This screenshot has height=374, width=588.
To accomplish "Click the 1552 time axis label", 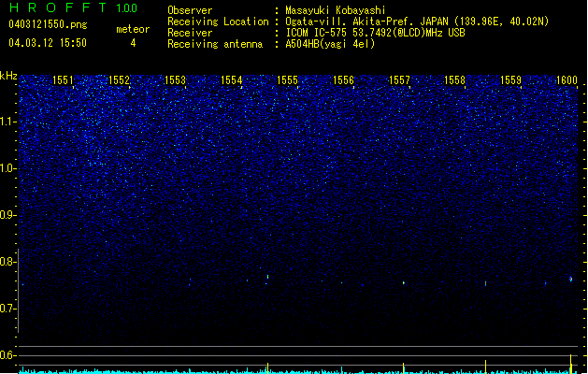I will point(119,79).
